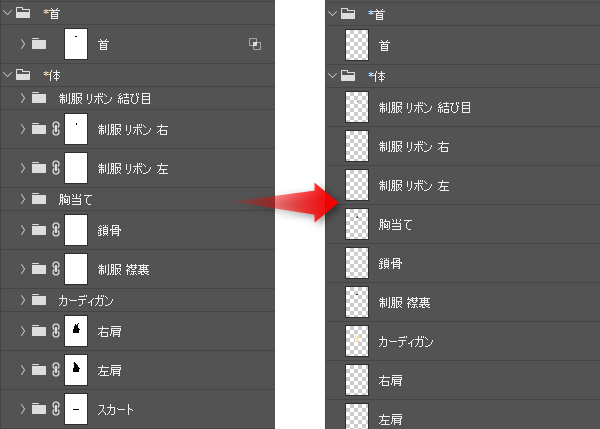Viewport: 600px width, 429px height.
Task: Select mask thumbnail of 制服 リボン 右
Action: click(76, 129)
